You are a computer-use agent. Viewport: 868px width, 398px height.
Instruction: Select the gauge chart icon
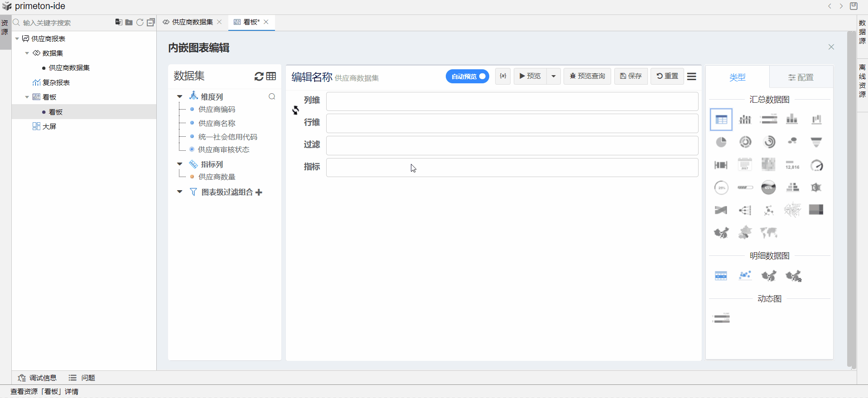tap(816, 165)
